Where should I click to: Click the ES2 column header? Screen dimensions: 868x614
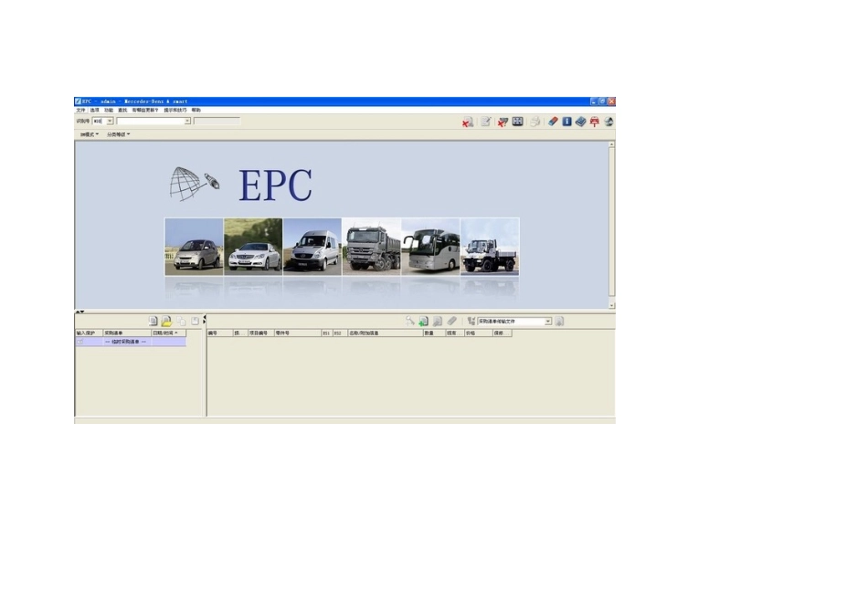[x=339, y=333]
